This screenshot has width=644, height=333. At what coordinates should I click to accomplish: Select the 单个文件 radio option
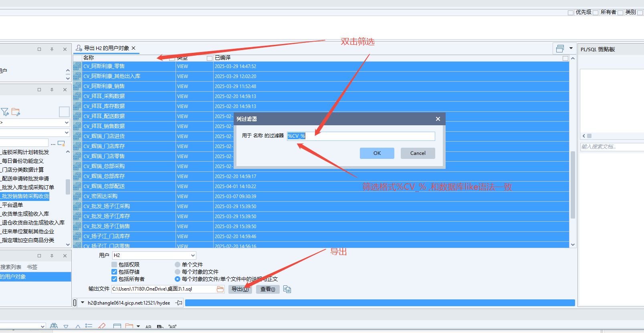pos(178,265)
